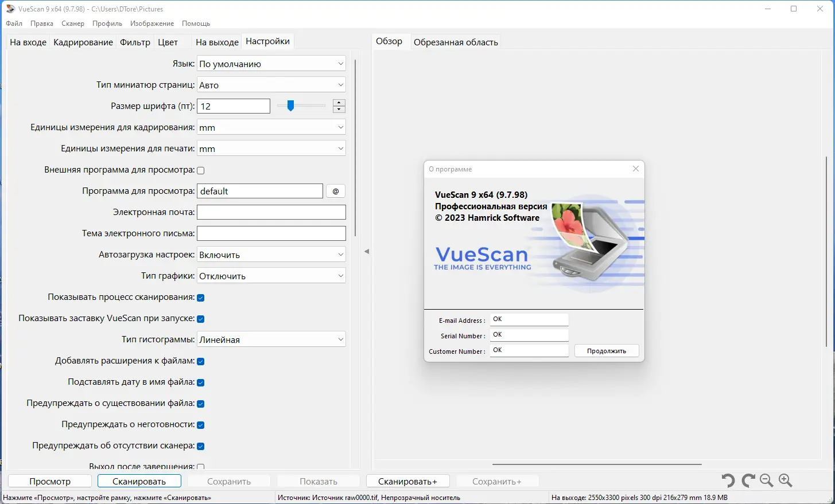Click the Электронная почта input field
Image resolution: width=835 pixels, height=504 pixels.
click(271, 212)
